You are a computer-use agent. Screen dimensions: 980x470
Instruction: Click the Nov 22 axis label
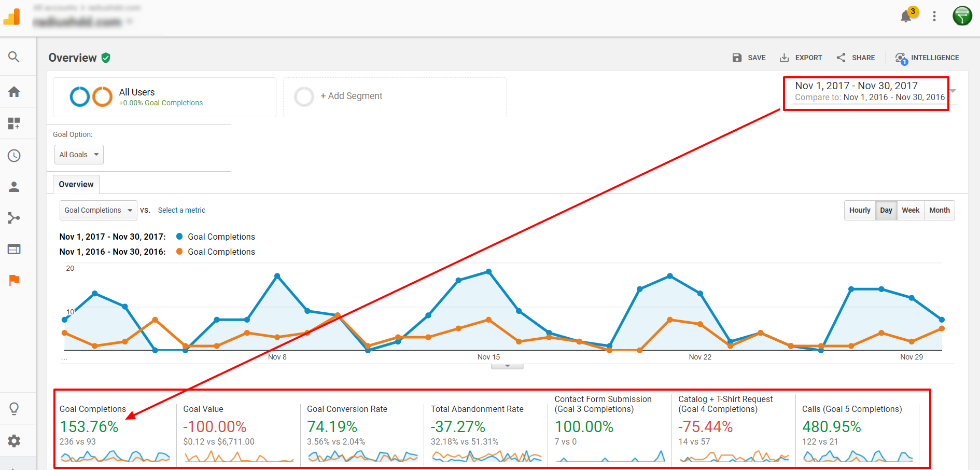[x=700, y=357]
